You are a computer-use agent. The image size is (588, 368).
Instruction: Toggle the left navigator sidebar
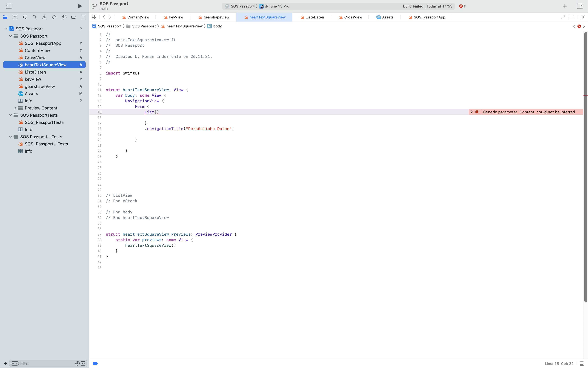click(x=9, y=6)
